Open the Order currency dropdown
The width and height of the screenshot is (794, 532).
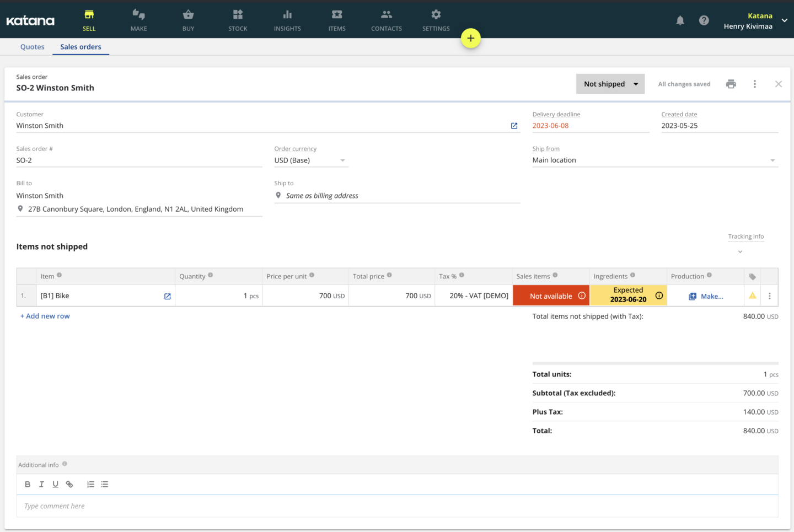coord(342,160)
